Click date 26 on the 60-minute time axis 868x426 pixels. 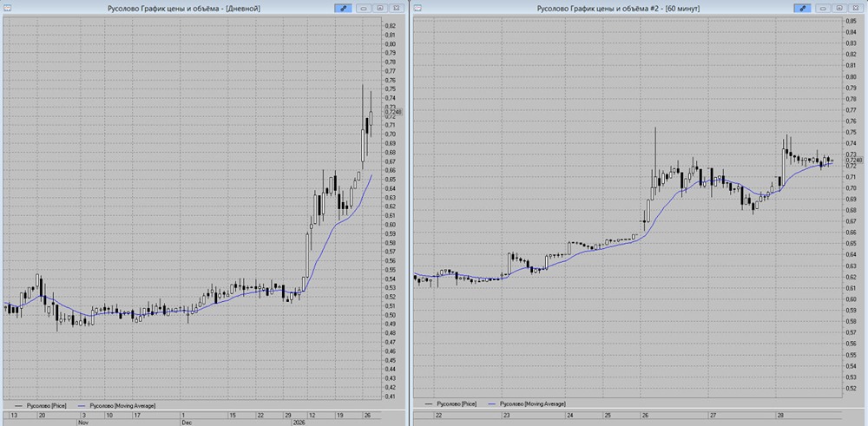tap(645, 415)
